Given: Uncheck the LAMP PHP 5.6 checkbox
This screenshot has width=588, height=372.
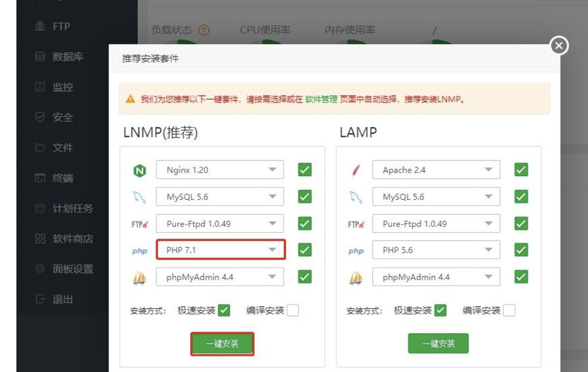Looking at the screenshot, I should [521, 250].
